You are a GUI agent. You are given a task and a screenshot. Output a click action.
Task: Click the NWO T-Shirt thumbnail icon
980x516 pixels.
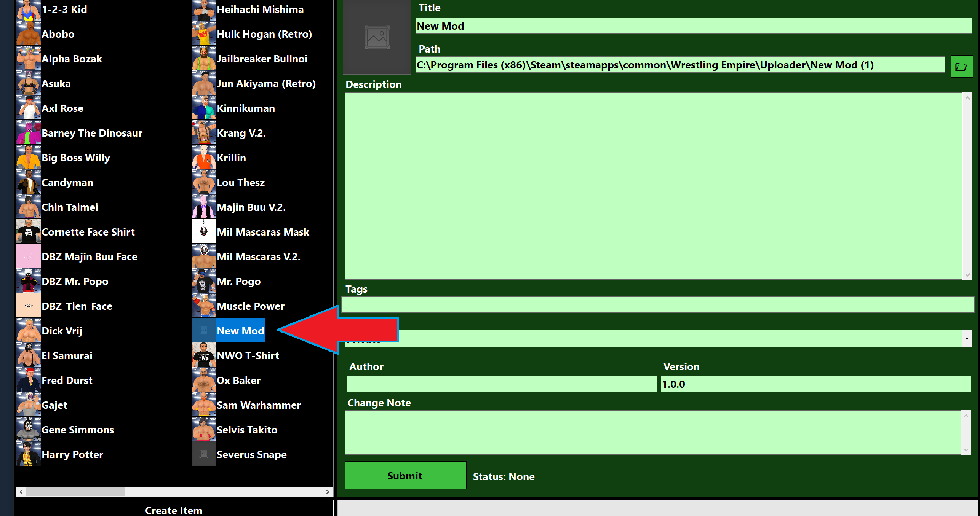[x=203, y=355]
